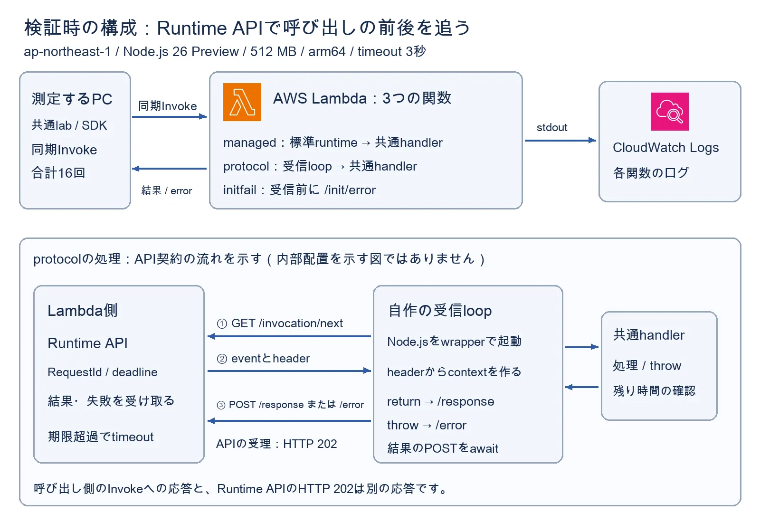This screenshot has width=760, height=532.
Task: Click the Runtime API label
Action: (88, 343)
